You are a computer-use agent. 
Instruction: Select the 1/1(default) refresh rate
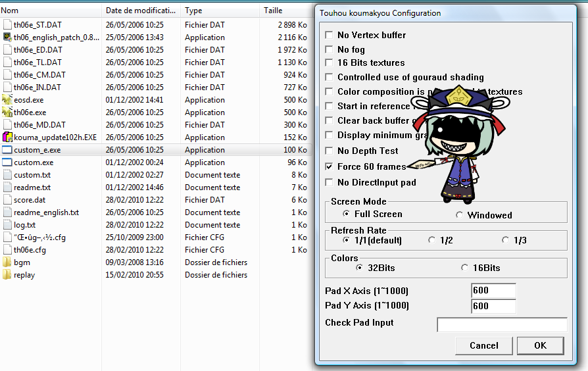(x=346, y=240)
